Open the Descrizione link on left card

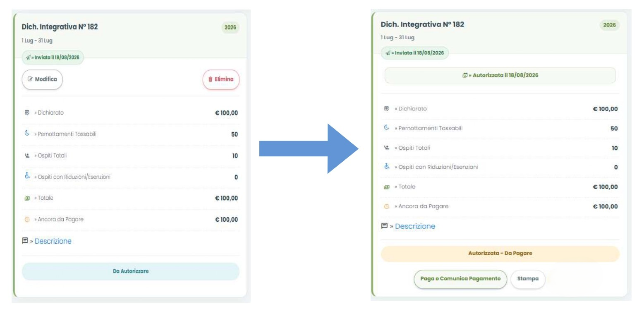coord(53,241)
